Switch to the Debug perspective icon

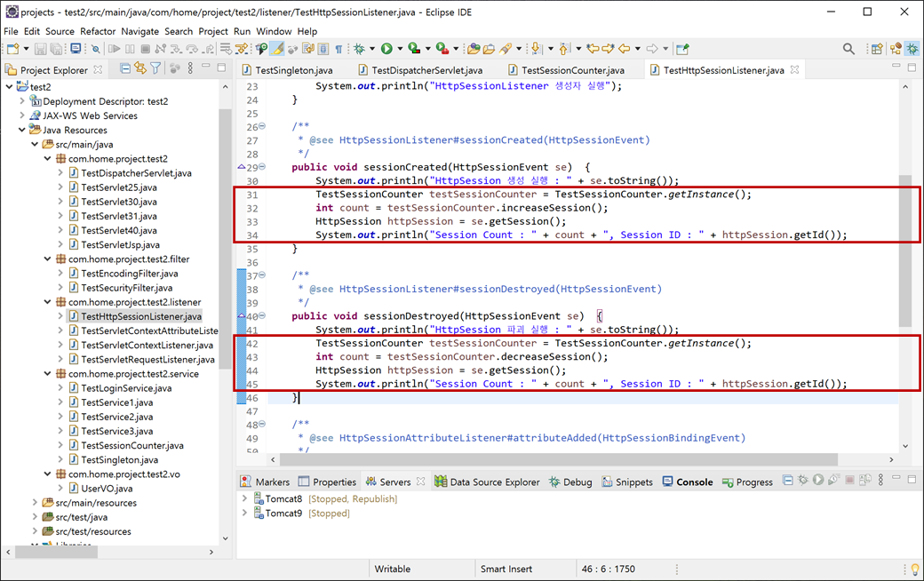[x=912, y=49]
